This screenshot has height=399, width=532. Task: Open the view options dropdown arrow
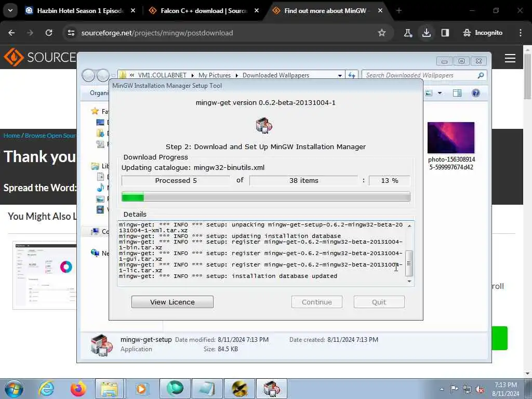tap(440, 93)
